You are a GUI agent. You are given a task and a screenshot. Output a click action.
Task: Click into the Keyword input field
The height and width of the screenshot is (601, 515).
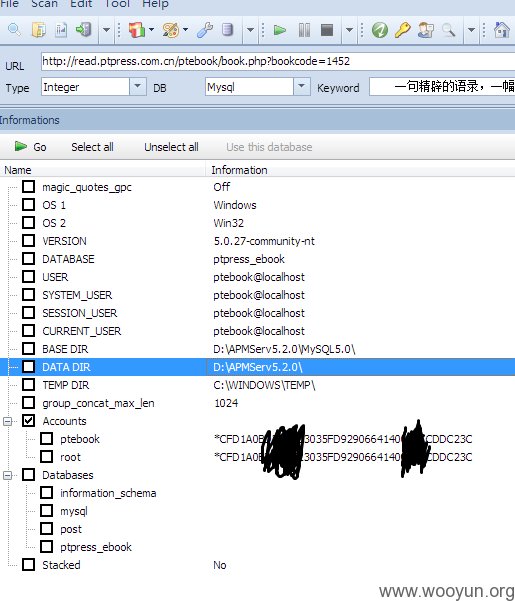tap(442, 87)
